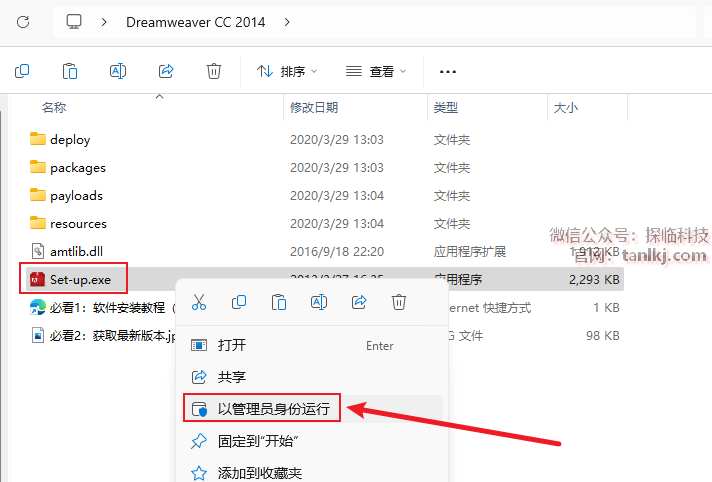Image resolution: width=712 pixels, height=482 pixels.
Task: Choose 添加到收藏夹 in context menu
Action: coord(312,472)
